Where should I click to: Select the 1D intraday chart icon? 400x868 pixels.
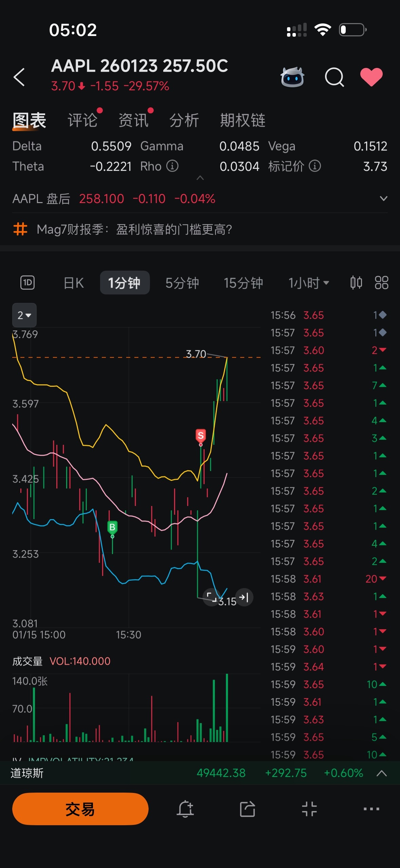(x=27, y=283)
